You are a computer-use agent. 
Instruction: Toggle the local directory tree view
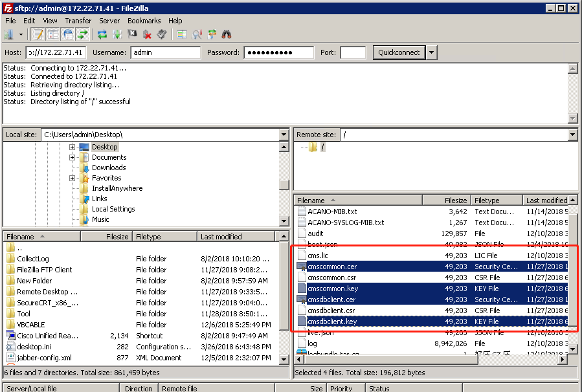pyautogui.click(x=53, y=35)
